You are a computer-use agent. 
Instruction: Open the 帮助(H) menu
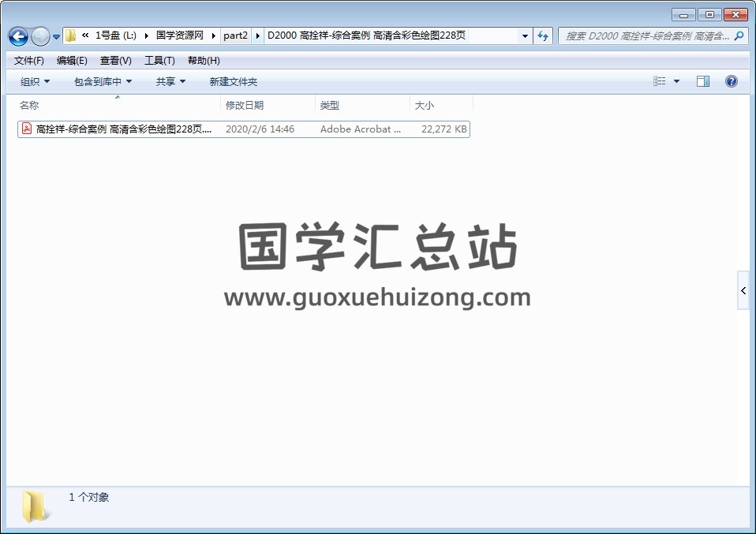[x=204, y=60]
